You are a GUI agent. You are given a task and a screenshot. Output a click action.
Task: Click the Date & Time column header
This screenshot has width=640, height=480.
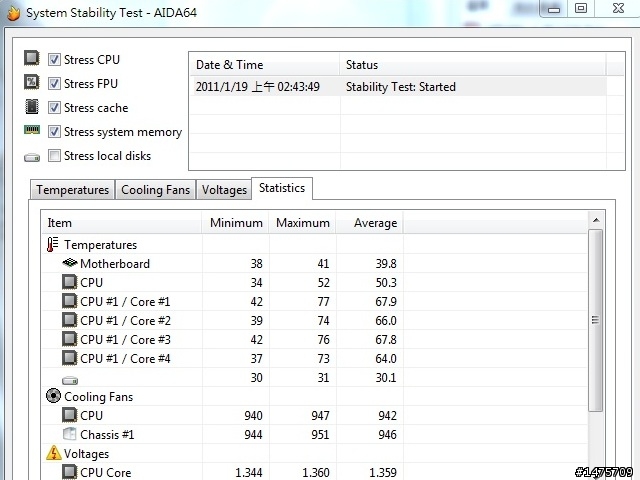(x=264, y=65)
